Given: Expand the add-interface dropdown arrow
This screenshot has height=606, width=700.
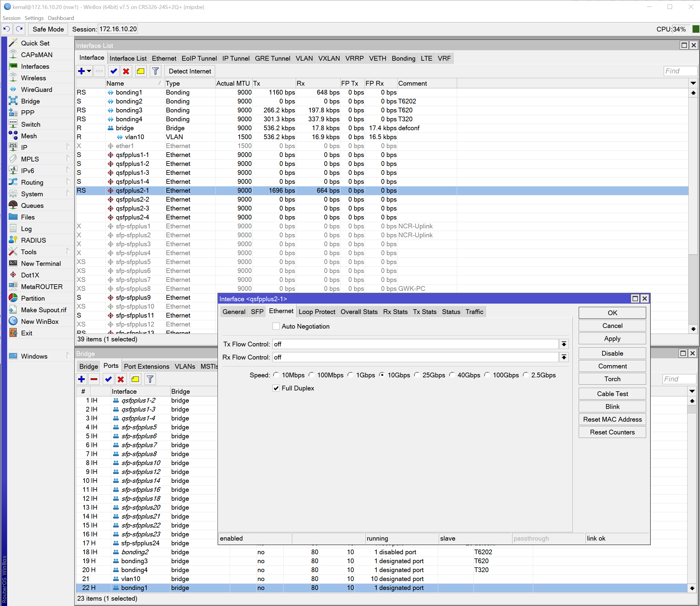Looking at the screenshot, I should pyautogui.click(x=89, y=71).
